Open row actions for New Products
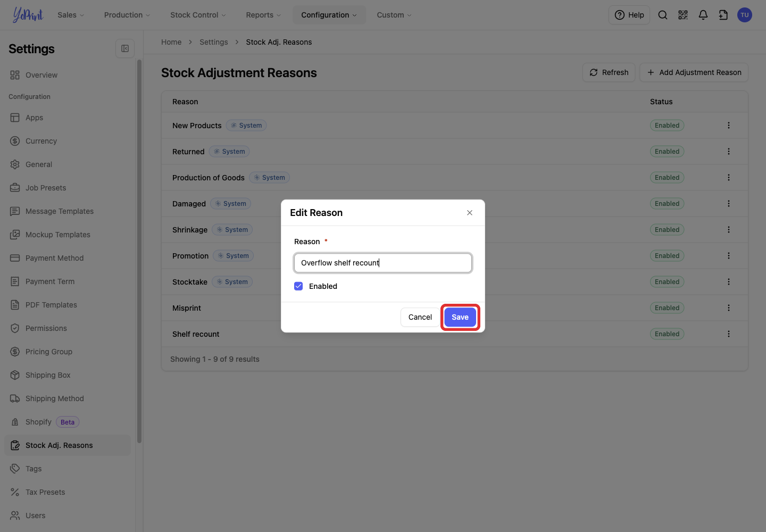Screen dimensions: 766x532 coord(729,126)
